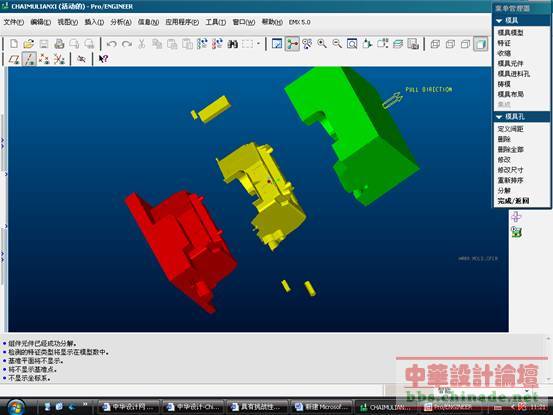This screenshot has height=415, width=553.
Task: Click the message area scrollbar up arrow
Action: coord(548,338)
